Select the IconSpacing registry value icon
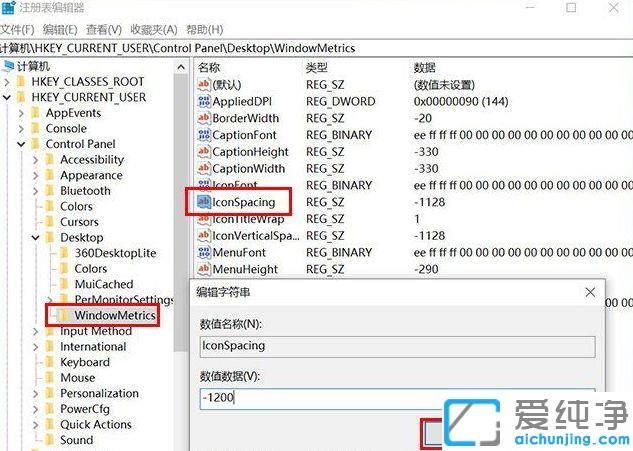Image resolution: width=633 pixels, height=451 pixels. pos(203,202)
